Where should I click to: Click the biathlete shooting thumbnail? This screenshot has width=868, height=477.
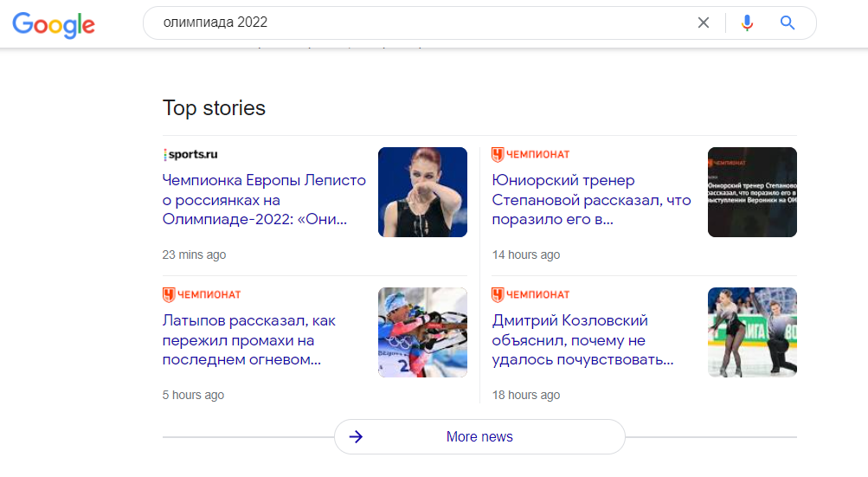(422, 332)
